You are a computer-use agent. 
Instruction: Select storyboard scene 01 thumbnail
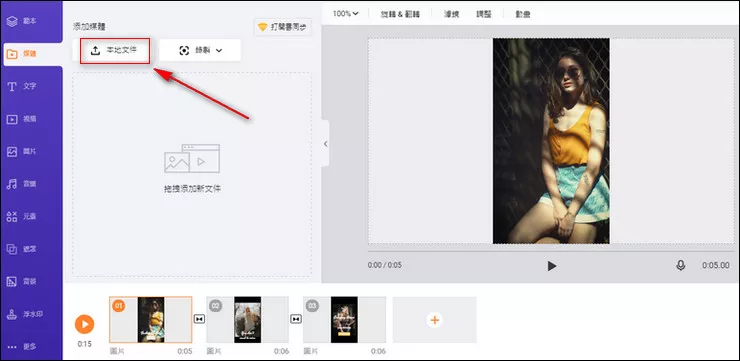[151, 319]
